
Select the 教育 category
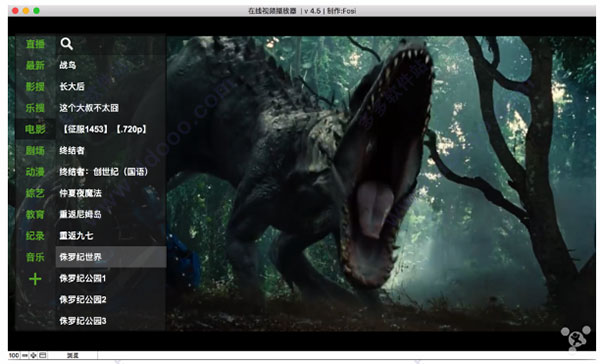coord(35,214)
